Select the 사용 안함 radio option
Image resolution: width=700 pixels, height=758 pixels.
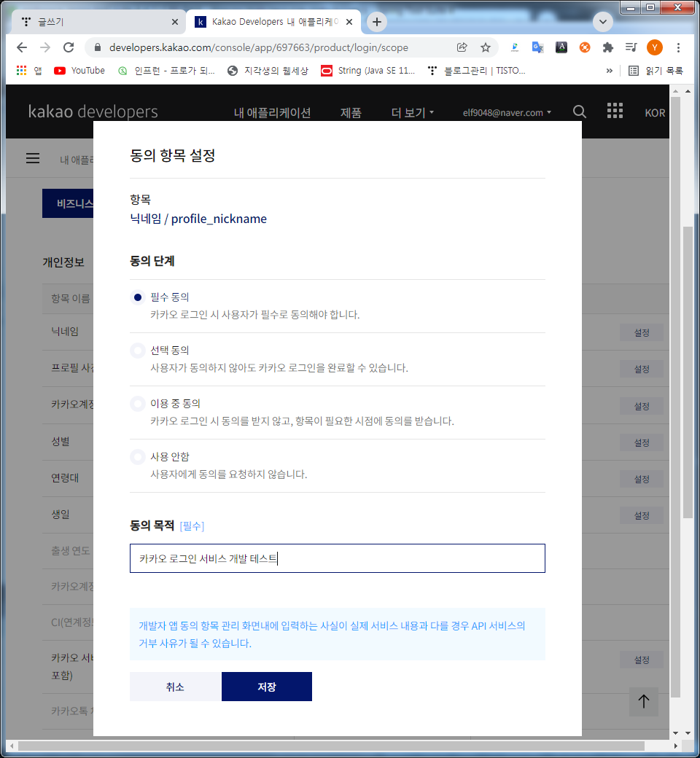pyautogui.click(x=138, y=457)
